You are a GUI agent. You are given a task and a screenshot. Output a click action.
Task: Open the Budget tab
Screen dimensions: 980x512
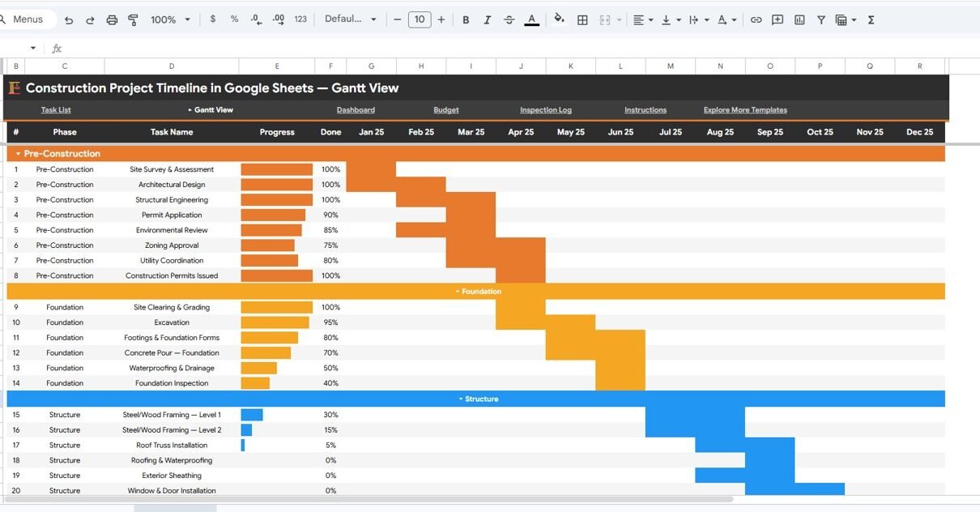pyautogui.click(x=445, y=110)
